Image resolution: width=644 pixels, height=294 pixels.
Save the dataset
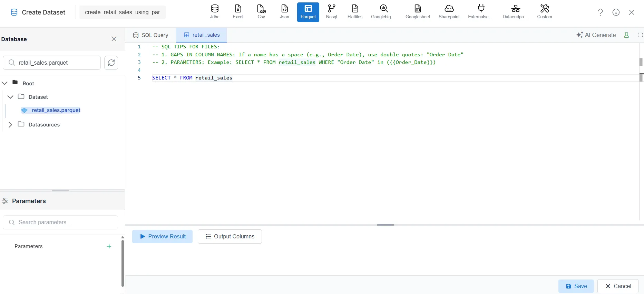coord(576,286)
